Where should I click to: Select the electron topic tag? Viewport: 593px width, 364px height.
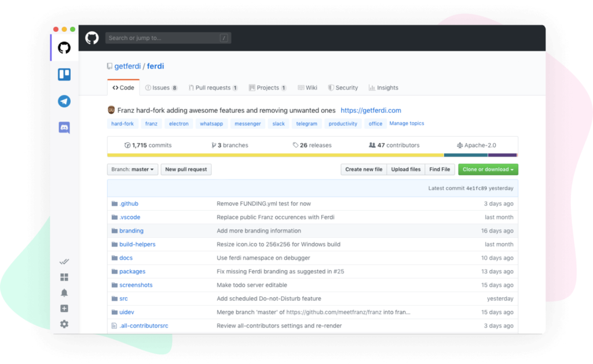pyautogui.click(x=179, y=124)
